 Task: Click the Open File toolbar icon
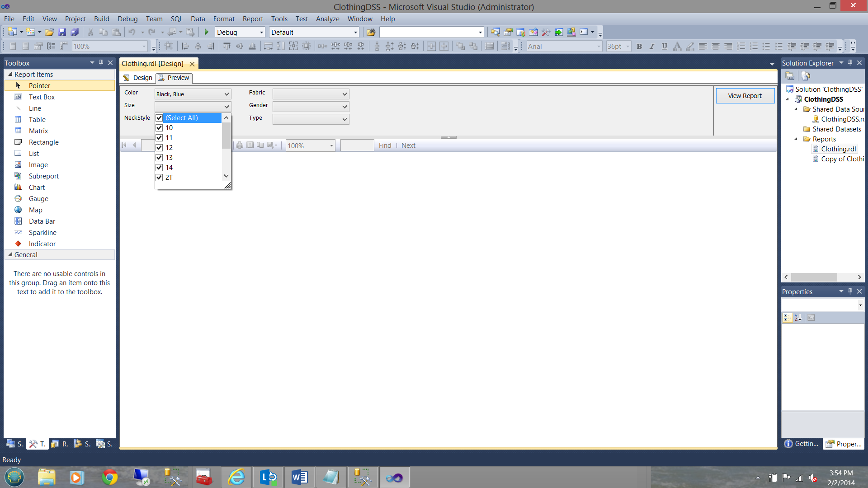pos(49,32)
